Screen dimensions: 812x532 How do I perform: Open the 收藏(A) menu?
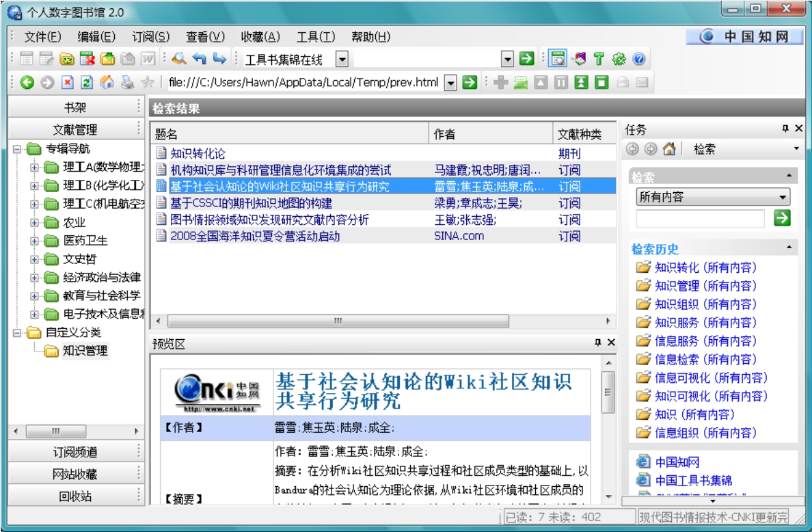tap(260, 37)
